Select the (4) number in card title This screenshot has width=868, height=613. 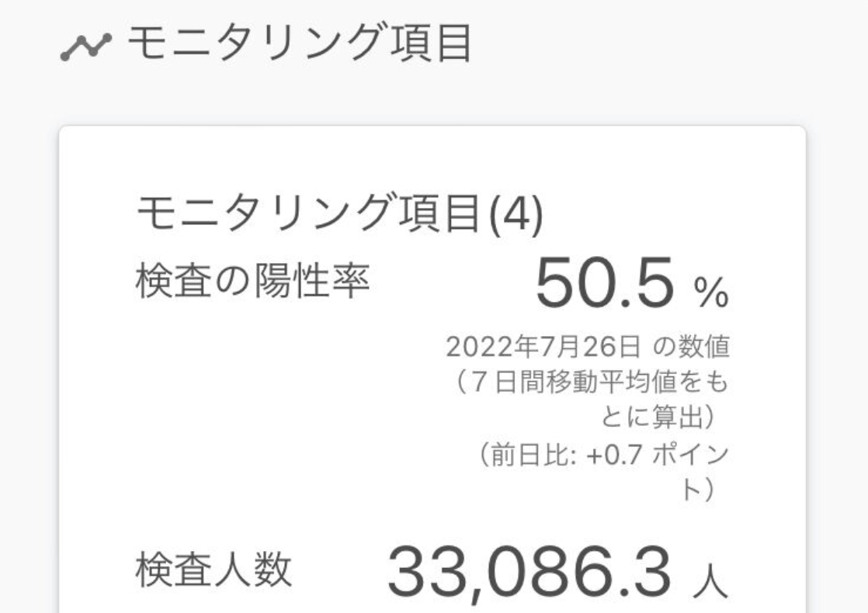516,215
